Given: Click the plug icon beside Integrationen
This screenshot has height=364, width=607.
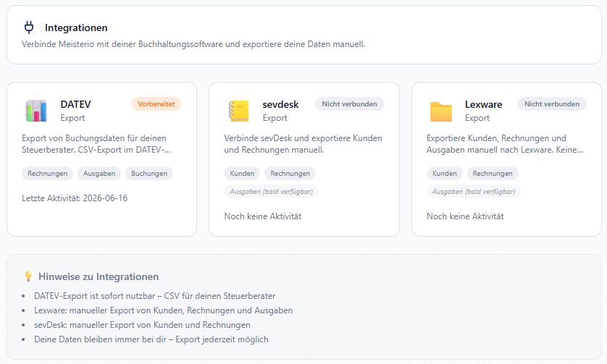Looking at the screenshot, I should coord(29,27).
